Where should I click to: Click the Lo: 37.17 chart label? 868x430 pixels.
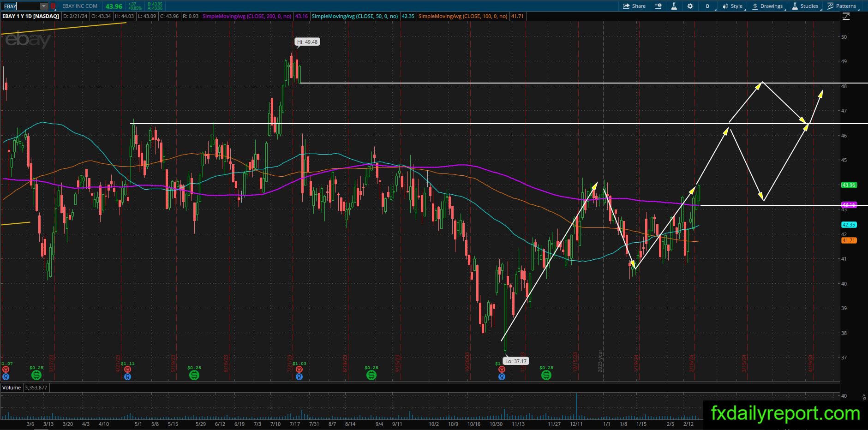515,361
